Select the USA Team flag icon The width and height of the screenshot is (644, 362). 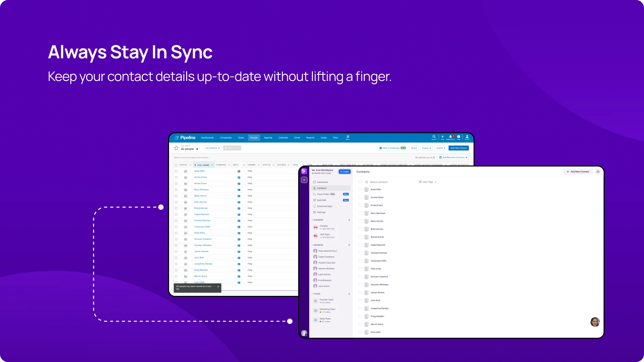tap(315, 236)
